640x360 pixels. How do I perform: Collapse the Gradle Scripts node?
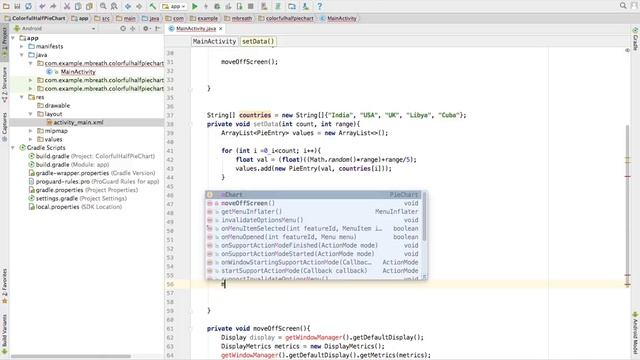pyautogui.click(x=13, y=148)
